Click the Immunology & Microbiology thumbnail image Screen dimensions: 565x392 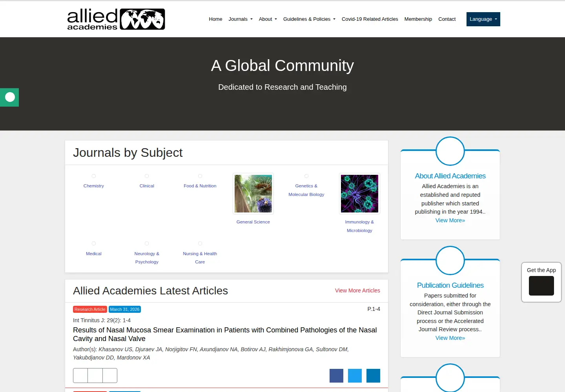359,194
